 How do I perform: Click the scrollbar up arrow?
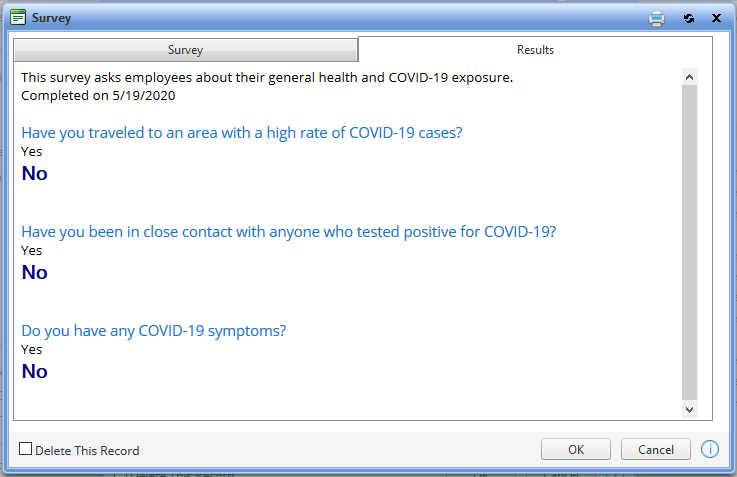coord(689,77)
